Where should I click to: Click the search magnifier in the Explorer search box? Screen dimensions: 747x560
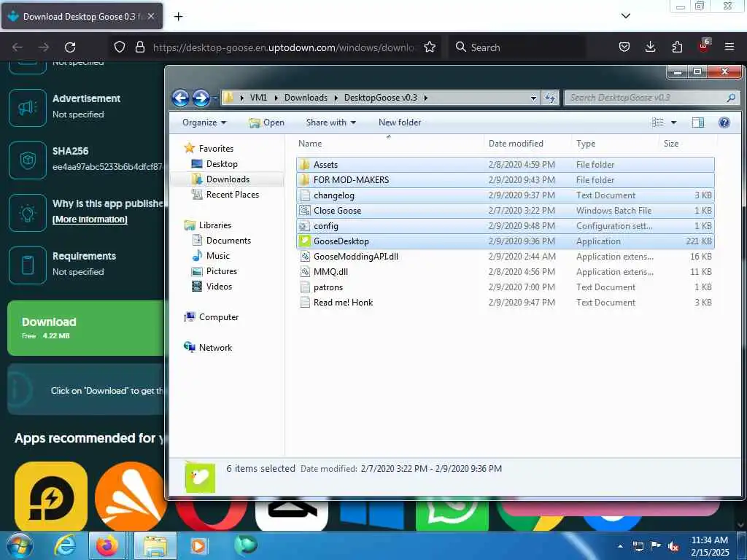[x=731, y=98]
